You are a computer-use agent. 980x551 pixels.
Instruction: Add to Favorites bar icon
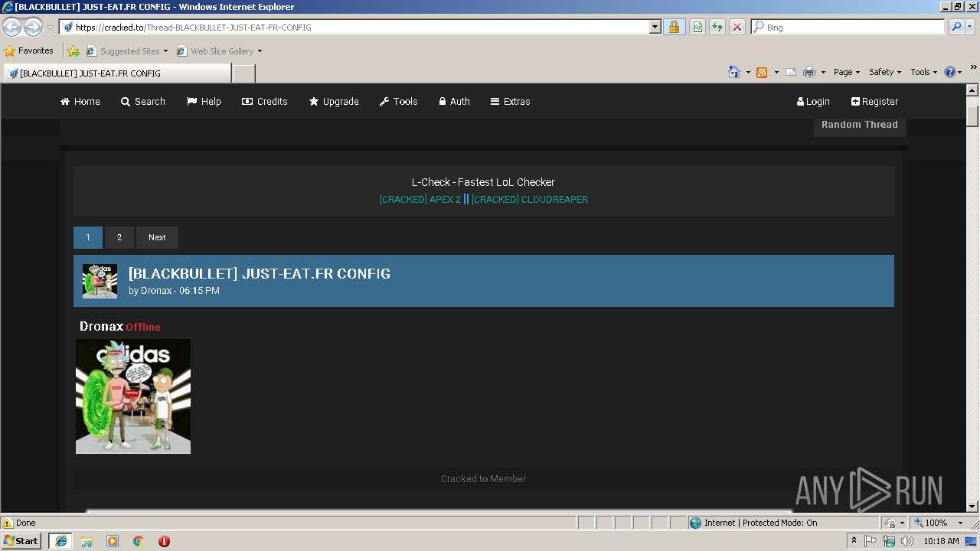click(73, 51)
